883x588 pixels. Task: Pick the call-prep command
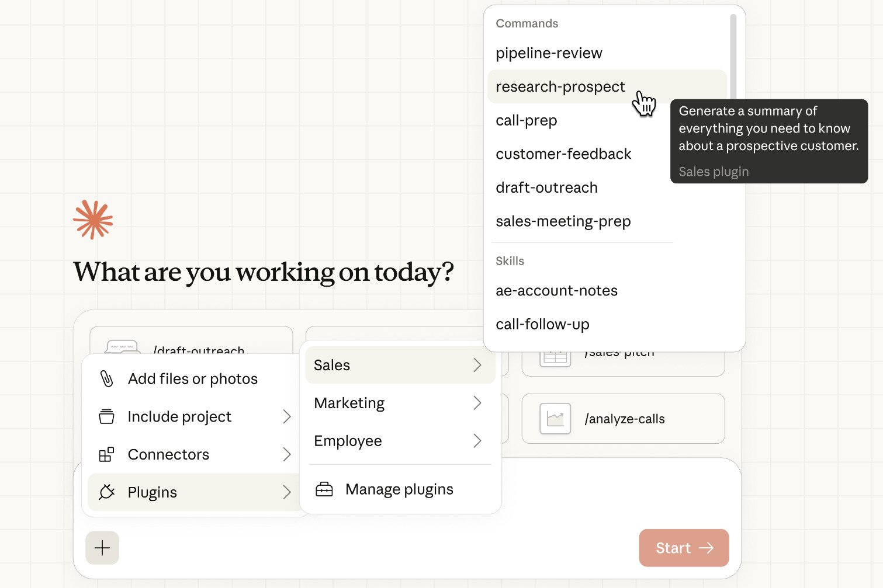click(x=526, y=120)
